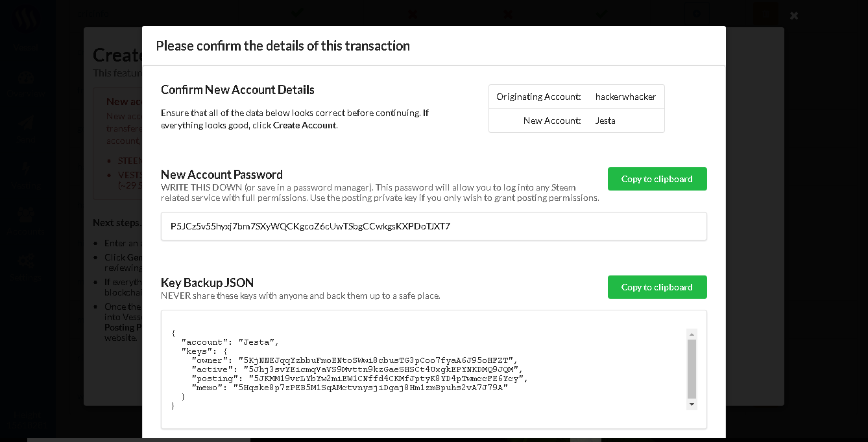Click the "account": "Jesta" JSON line
The image size is (868, 442).
coord(230,342)
